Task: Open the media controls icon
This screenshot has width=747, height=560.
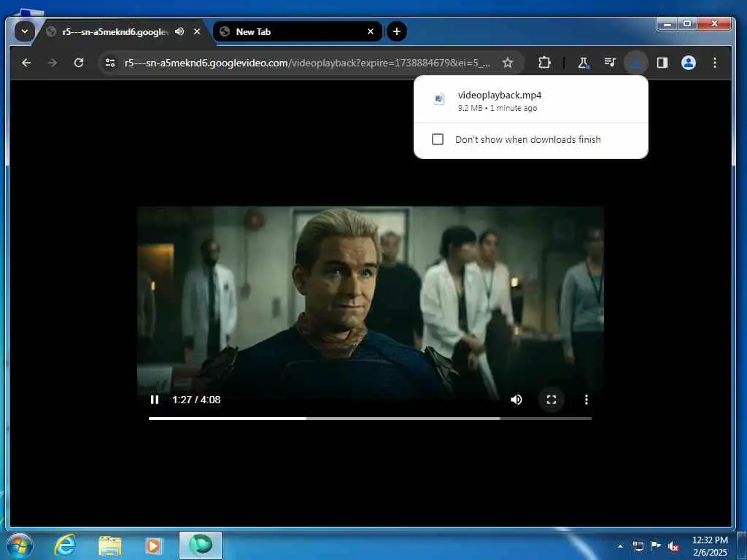Action: pyautogui.click(x=610, y=63)
